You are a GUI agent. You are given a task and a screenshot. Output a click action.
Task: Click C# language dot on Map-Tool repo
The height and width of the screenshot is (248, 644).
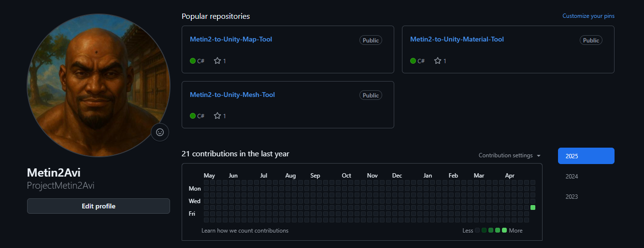pyautogui.click(x=193, y=61)
